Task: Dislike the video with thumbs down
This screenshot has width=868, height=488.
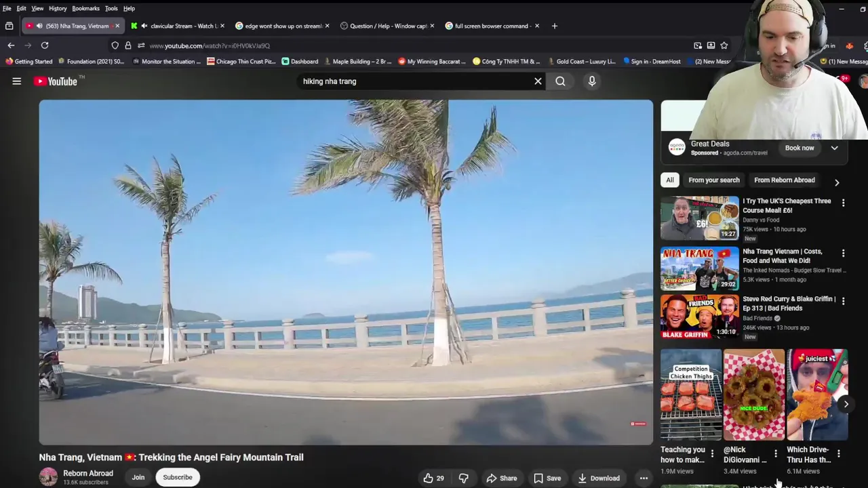Action: [x=464, y=478]
